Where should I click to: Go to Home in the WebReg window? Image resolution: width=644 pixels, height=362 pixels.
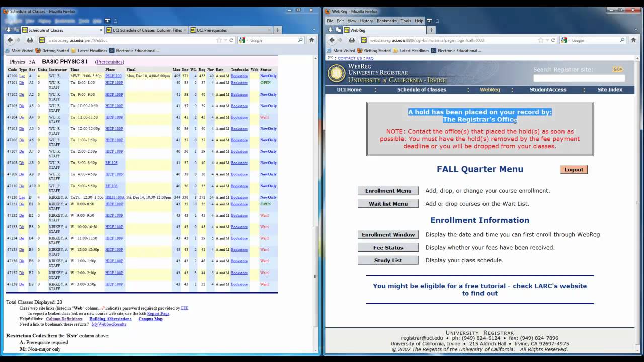pos(633,40)
